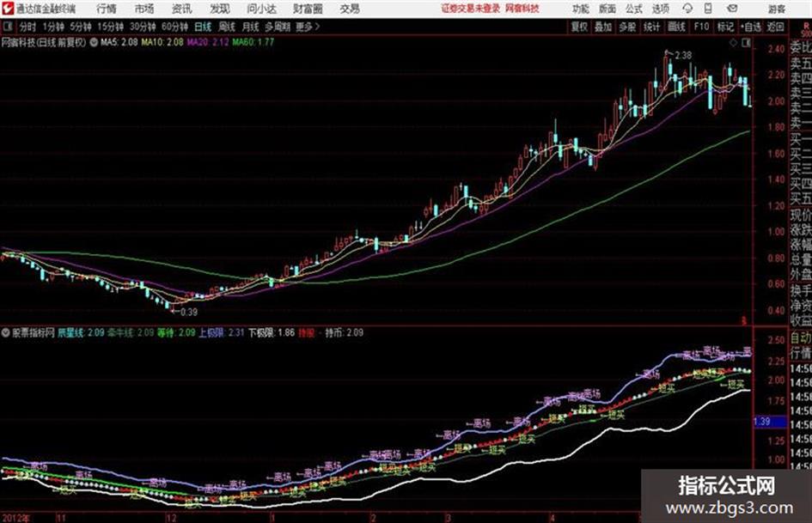Click the 统计 statistics button
Viewport: 812px width, 523px height.
coord(651,27)
